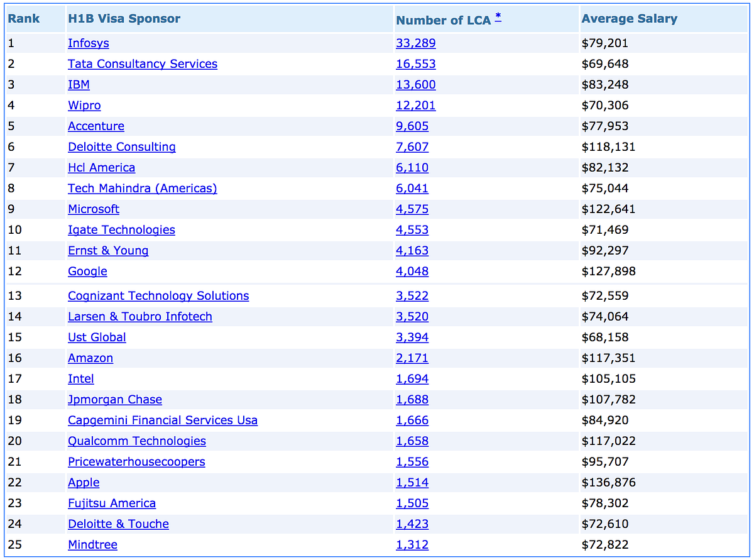Open LCA count 6,110 link

pyautogui.click(x=412, y=168)
